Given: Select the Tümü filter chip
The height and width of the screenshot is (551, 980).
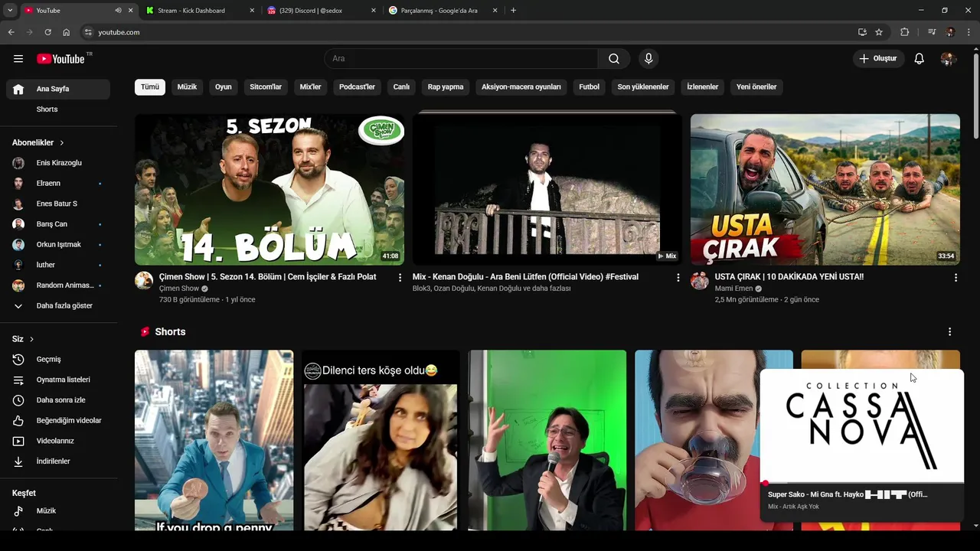Looking at the screenshot, I should [150, 87].
